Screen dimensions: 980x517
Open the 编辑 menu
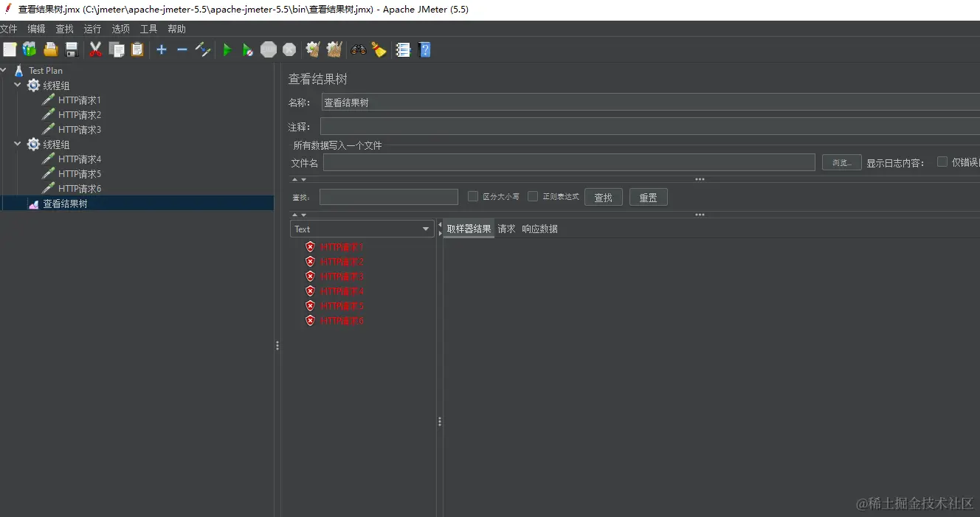click(x=36, y=29)
